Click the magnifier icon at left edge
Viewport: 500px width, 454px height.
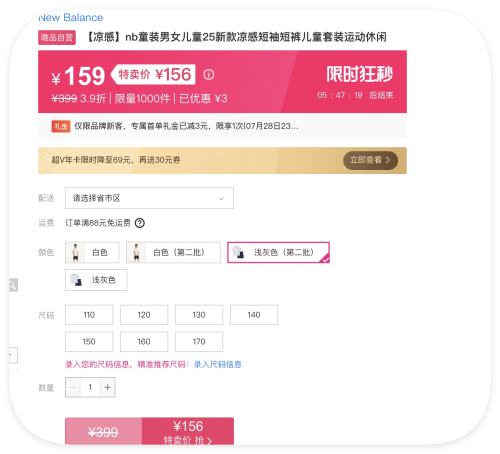13,285
